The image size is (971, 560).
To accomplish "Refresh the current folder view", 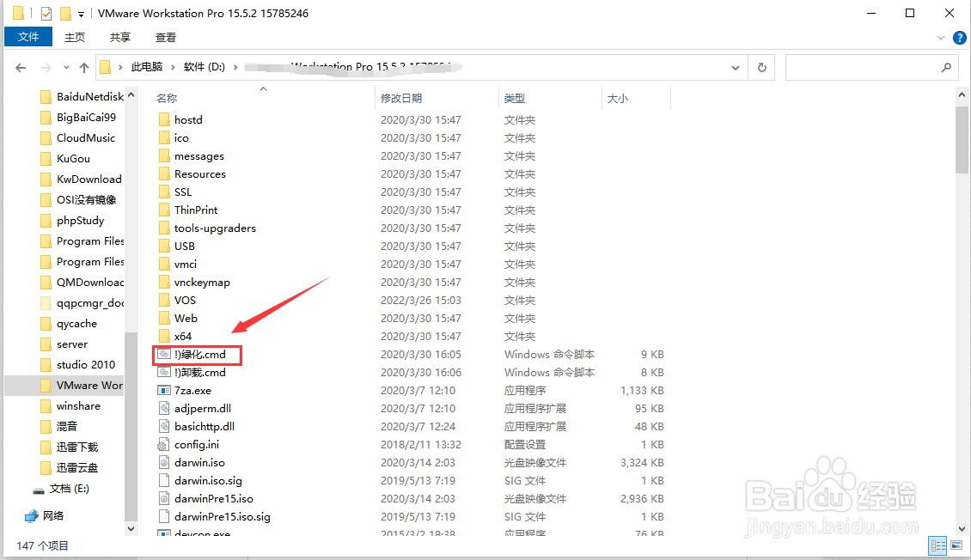I will 761,68.
